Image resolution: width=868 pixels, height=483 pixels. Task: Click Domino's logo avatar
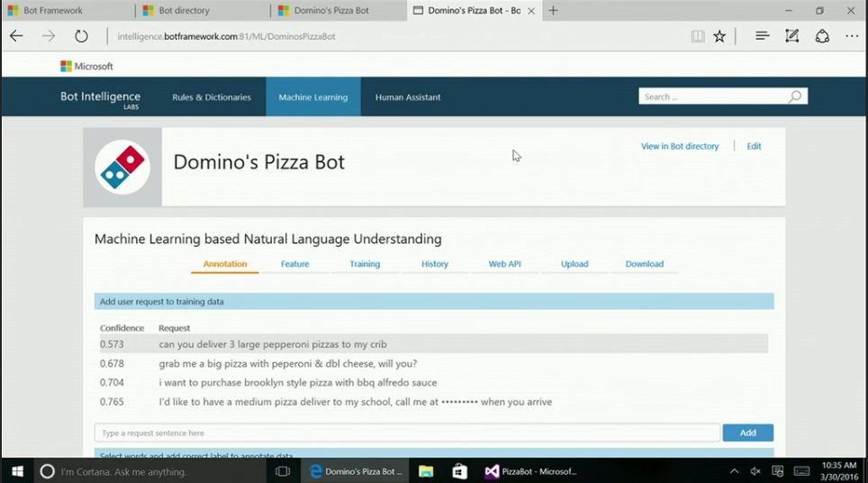[x=122, y=168]
